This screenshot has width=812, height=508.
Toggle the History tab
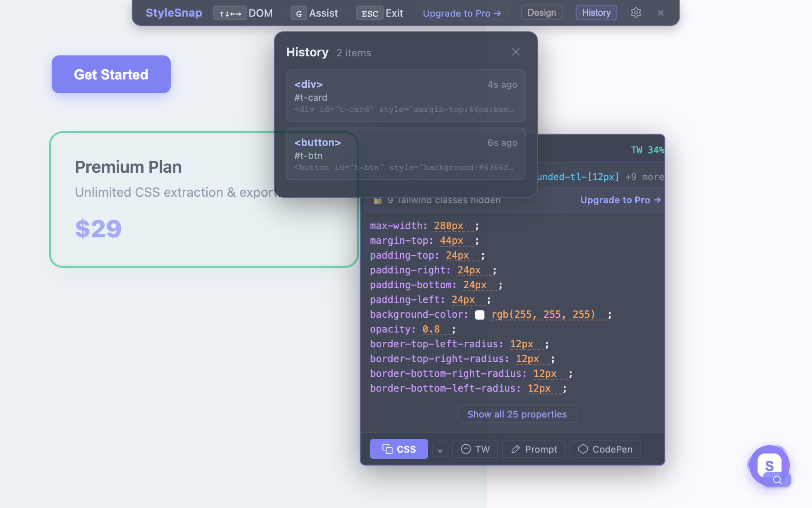tap(596, 12)
